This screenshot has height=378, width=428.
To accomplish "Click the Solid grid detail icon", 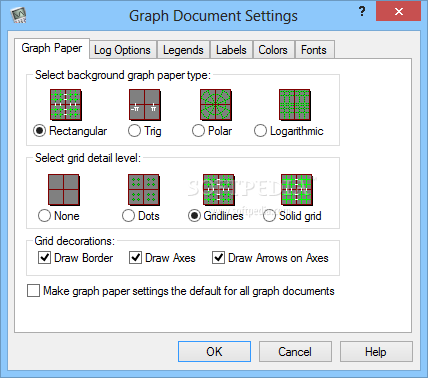I will click(x=297, y=190).
